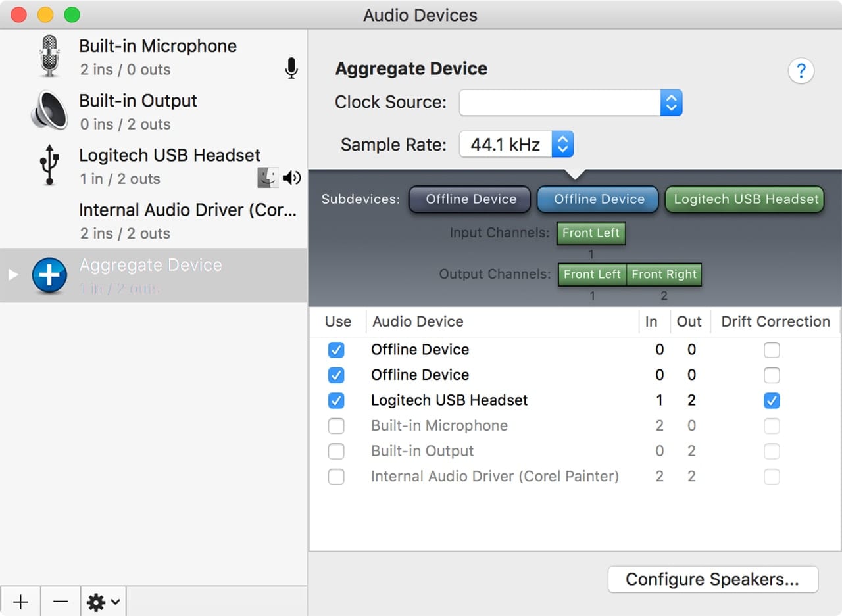Enable the Built-in Microphone Use checkbox

click(336, 426)
